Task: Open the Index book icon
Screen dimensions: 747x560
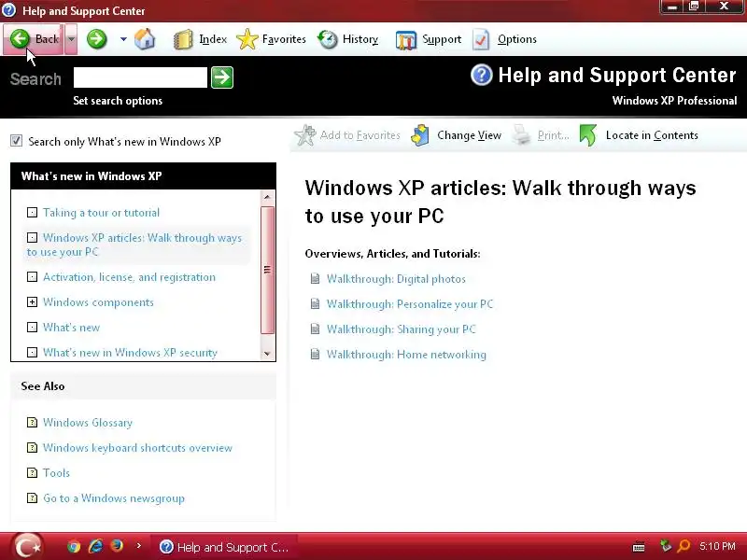Action: [x=183, y=39]
